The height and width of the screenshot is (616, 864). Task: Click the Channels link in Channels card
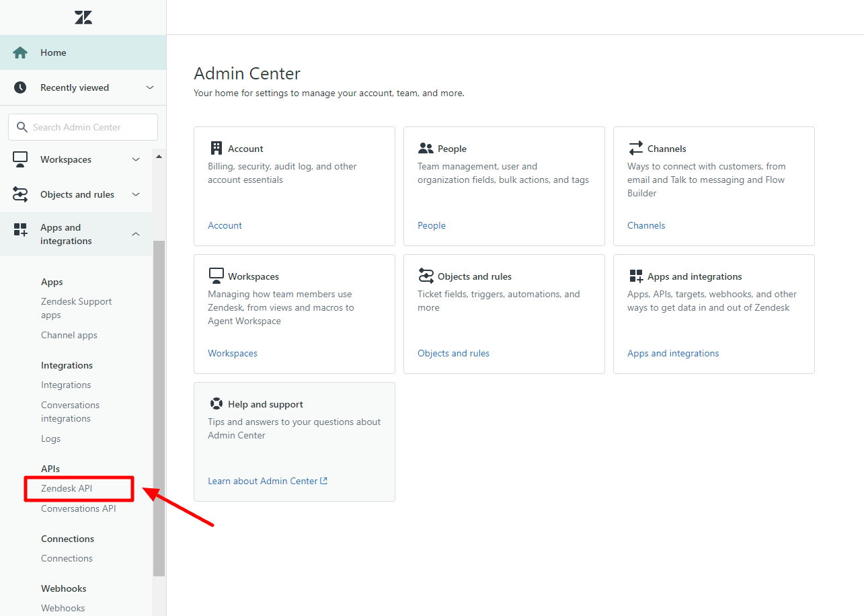tap(646, 225)
